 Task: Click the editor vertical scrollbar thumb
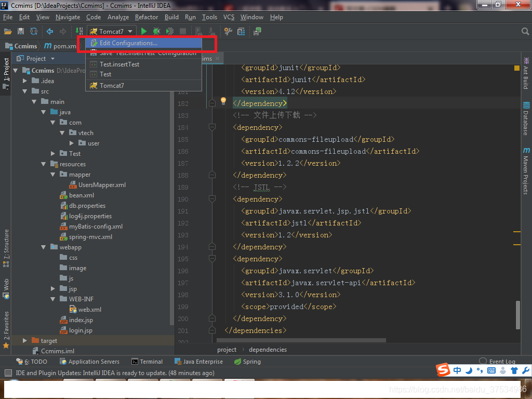point(518,314)
